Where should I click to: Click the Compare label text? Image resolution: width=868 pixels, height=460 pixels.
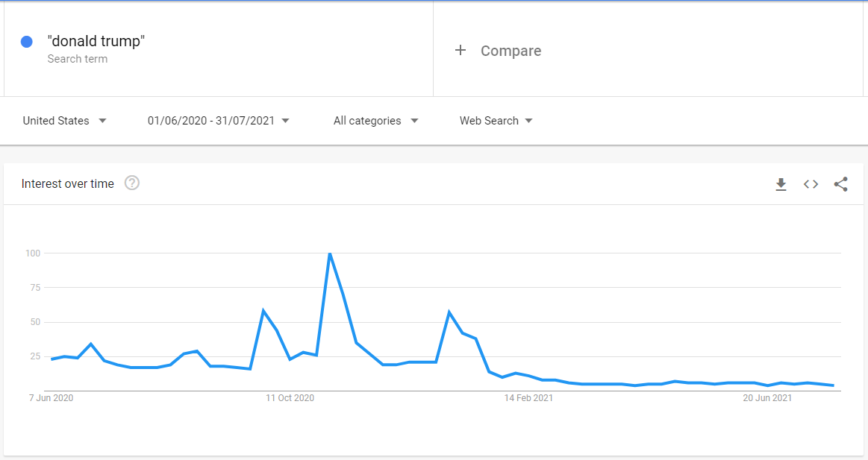pos(511,51)
